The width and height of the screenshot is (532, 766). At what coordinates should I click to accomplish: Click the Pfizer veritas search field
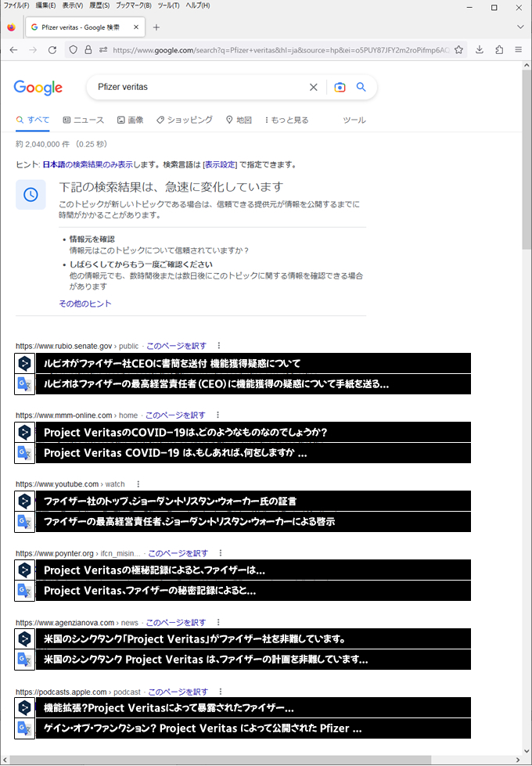pos(196,87)
